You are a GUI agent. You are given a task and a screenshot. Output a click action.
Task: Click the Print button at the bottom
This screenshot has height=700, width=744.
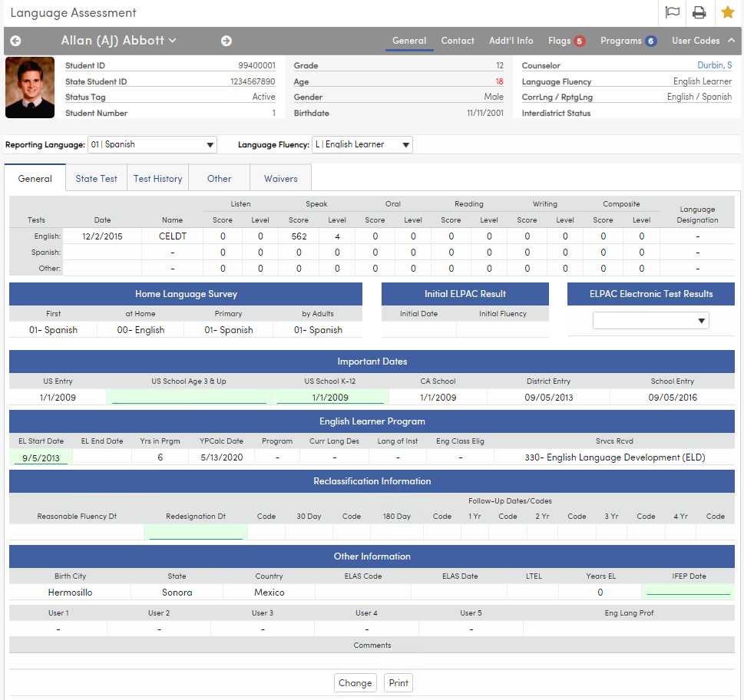398,682
